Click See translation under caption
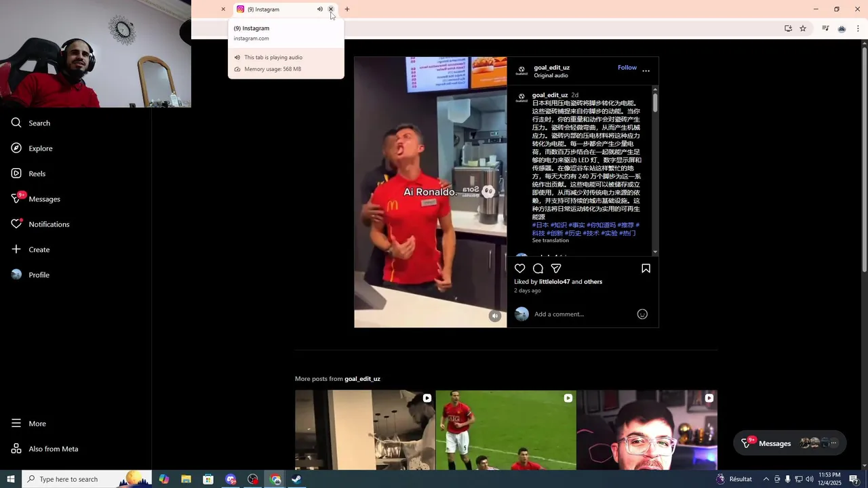 (x=550, y=241)
